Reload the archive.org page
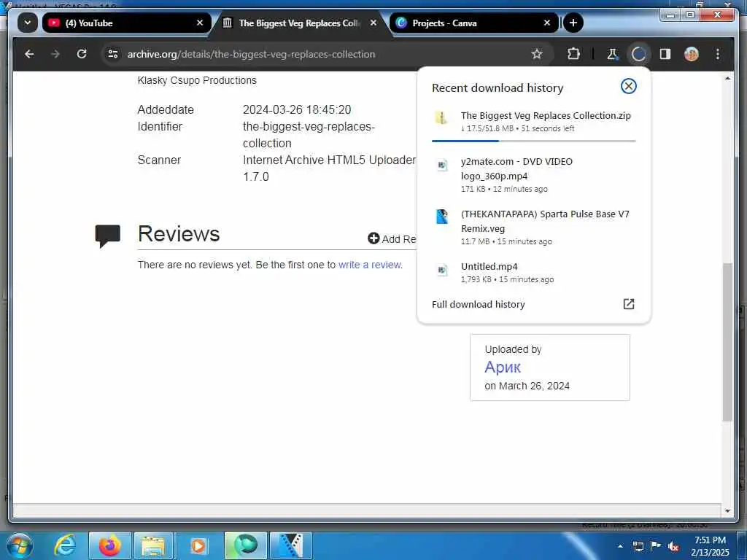The image size is (747, 560). (x=82, y=54)
